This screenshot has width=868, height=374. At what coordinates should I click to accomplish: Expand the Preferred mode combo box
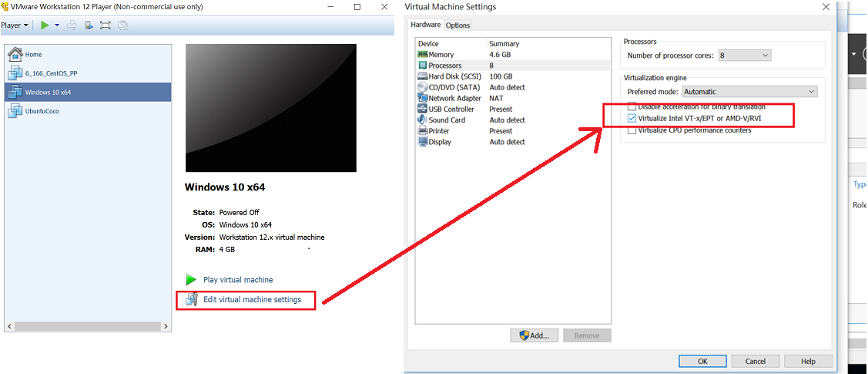pos(749,92)
